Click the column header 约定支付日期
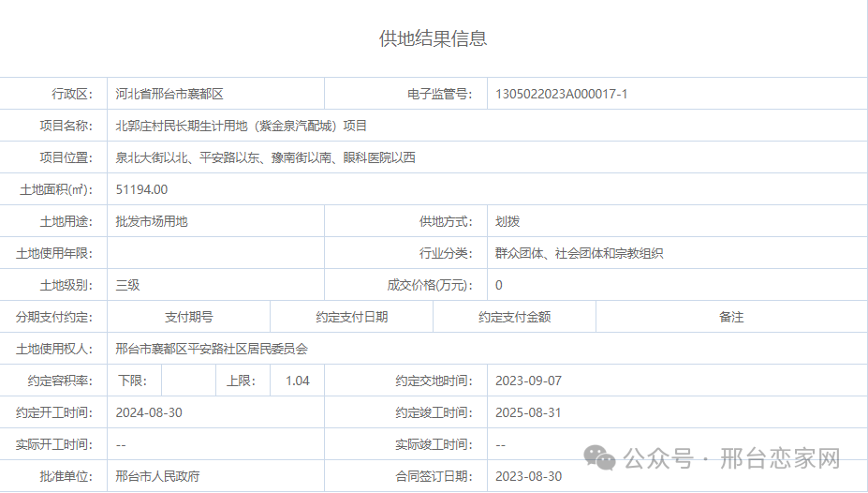This screenshot has width=868, height=493. [351, 317]
